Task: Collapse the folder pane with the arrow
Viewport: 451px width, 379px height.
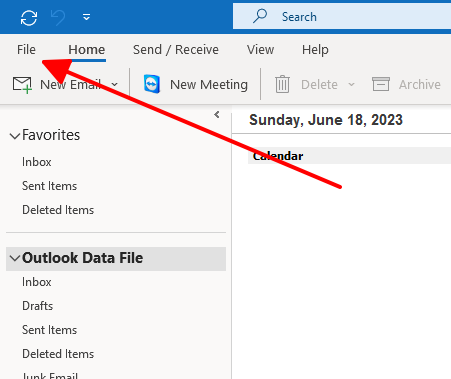Action: click(217, 115)
